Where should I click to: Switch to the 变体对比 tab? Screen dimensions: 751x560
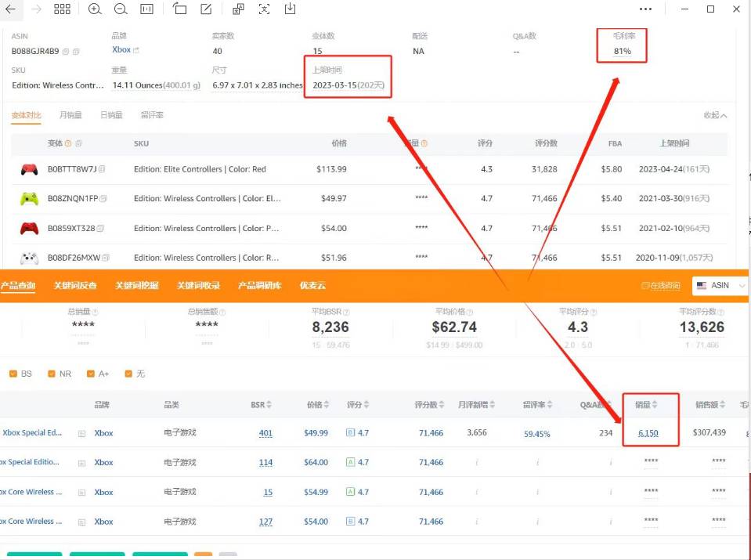pyautogui.click(x=27, y=115)
